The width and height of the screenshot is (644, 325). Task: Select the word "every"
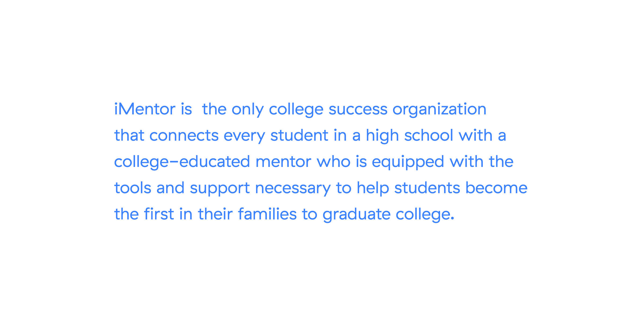(x=244, y=137)
